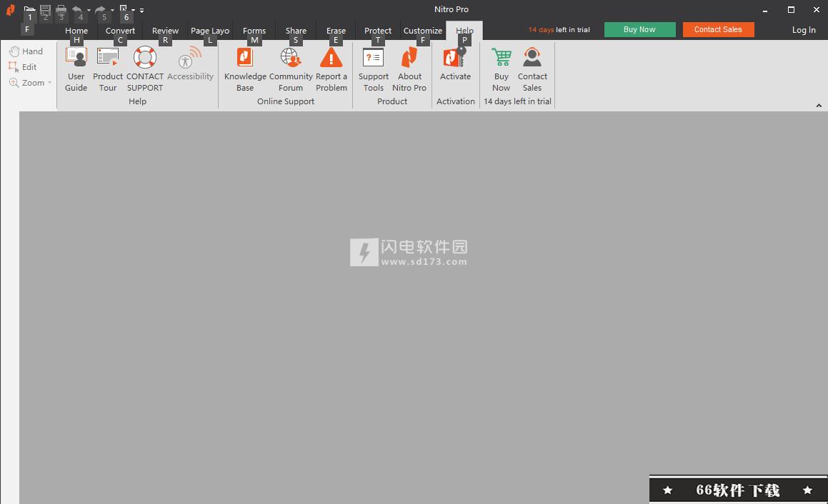
Task: Select the Edit tool
Action: click(x=23, y=67)
